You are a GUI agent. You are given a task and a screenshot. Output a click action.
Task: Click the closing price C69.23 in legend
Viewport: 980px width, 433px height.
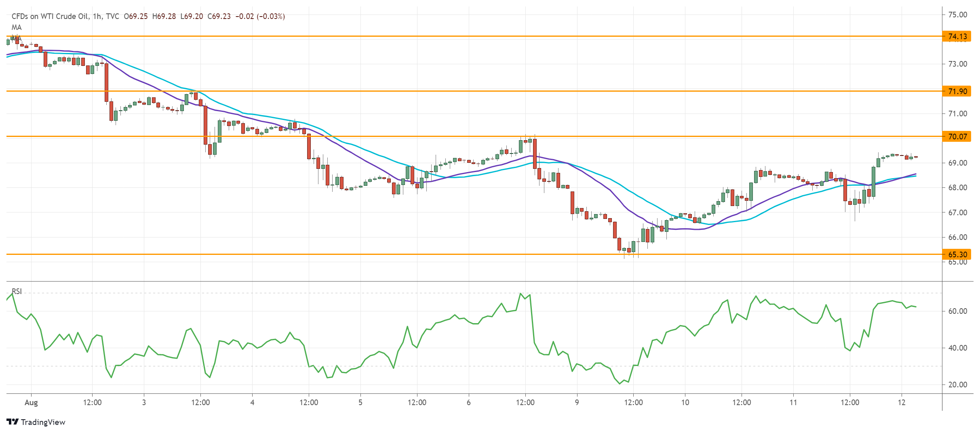pos(219,16)
